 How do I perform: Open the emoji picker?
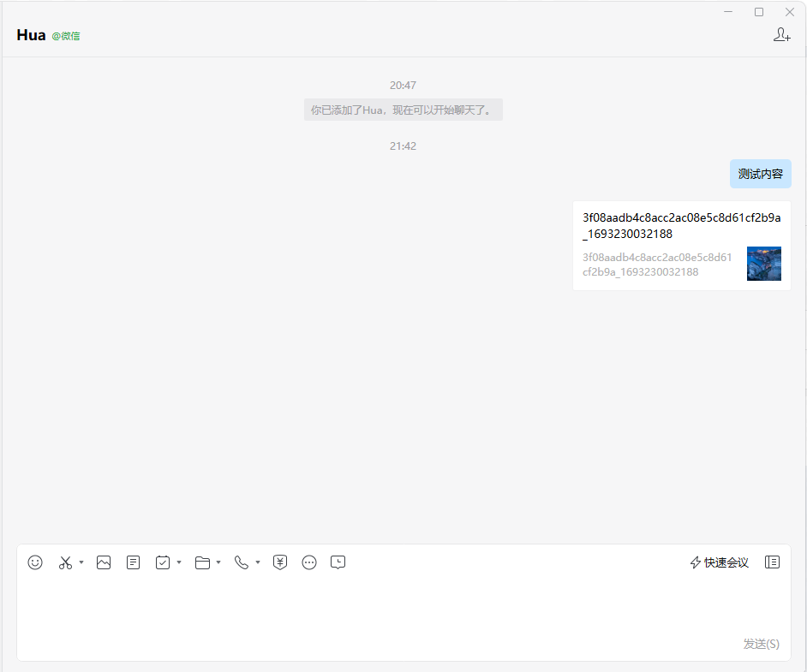[x=35, y=562]
